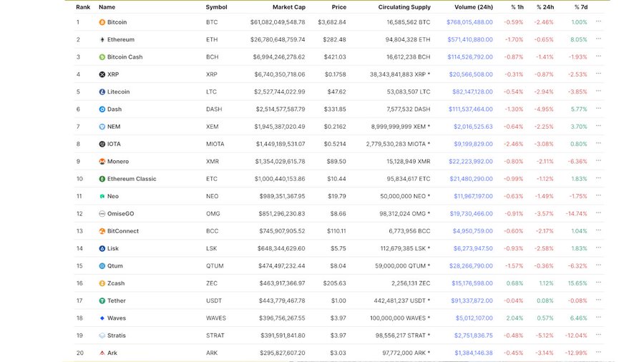This screenshot has width=644, height=362.
Task: Click the Bitcoin coin icon
Action: coord(102,22)
